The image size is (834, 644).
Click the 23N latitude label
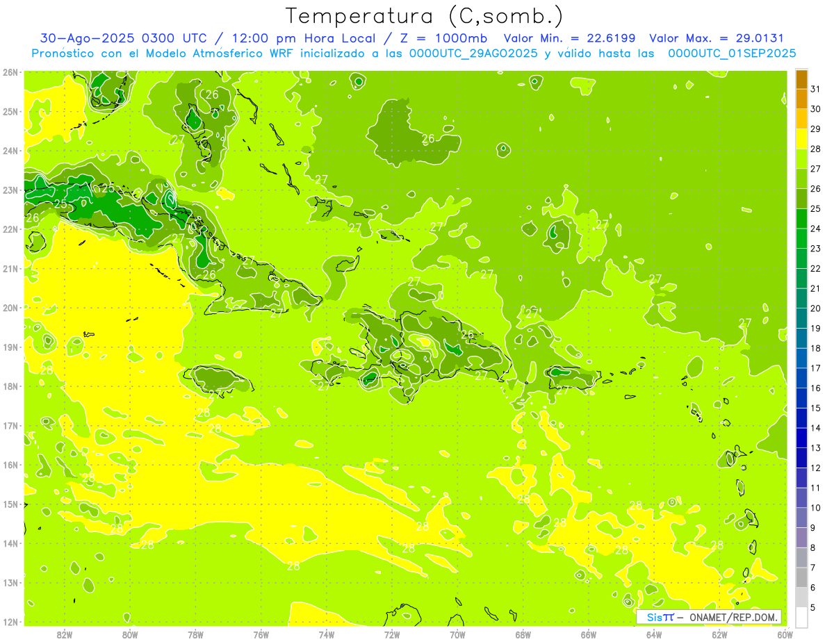pyautogui.click(x=10, y=190)
